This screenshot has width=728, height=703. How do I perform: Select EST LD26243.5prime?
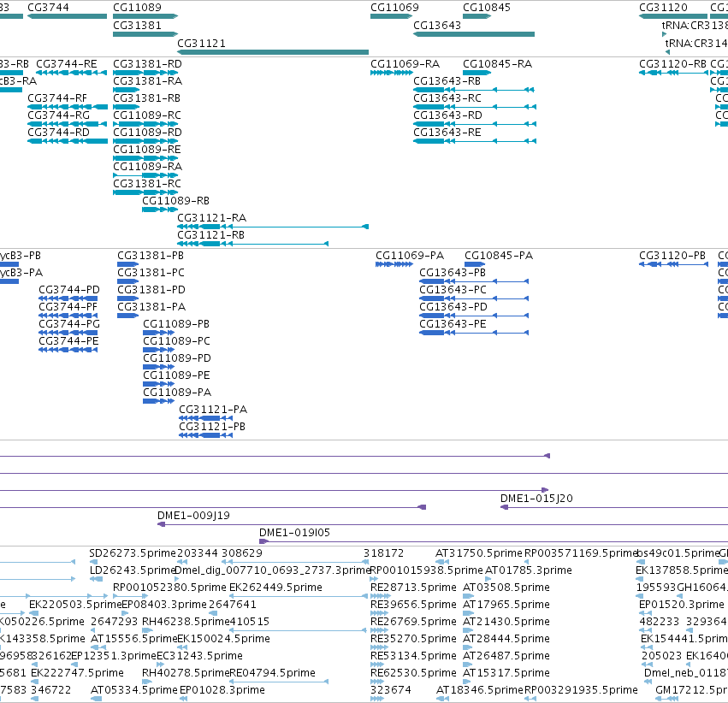click(x=133, y=570)
